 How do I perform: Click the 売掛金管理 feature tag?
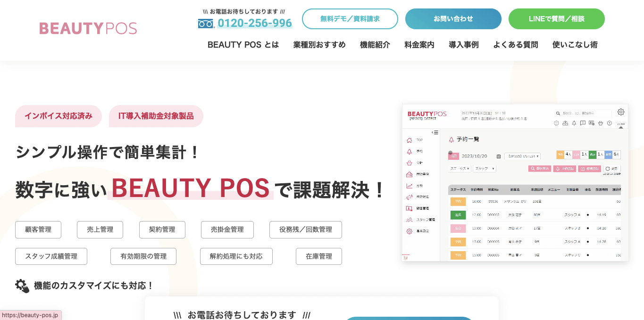(227, 230)
